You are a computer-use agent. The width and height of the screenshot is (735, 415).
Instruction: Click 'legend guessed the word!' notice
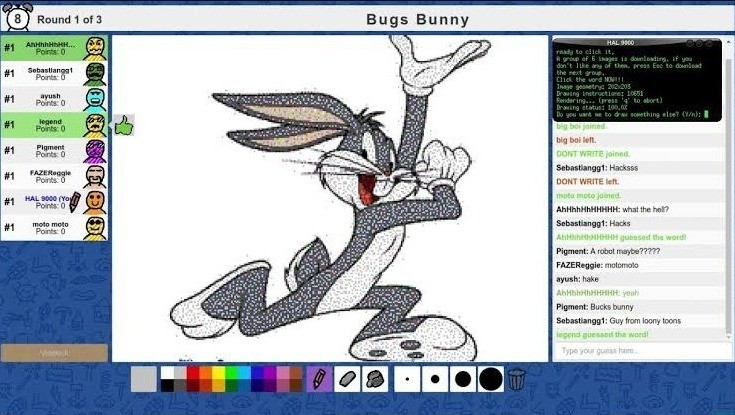[x=602, y=335]
